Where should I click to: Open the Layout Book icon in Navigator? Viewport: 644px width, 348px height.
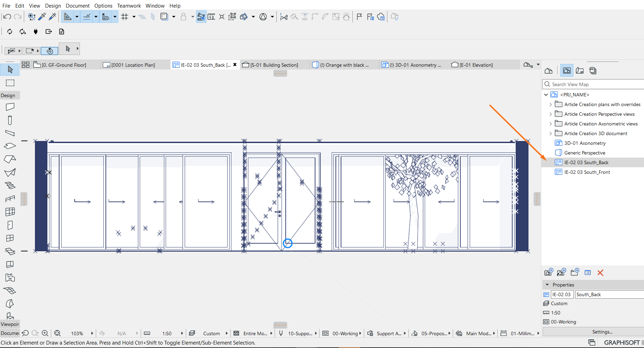point(580,71)
